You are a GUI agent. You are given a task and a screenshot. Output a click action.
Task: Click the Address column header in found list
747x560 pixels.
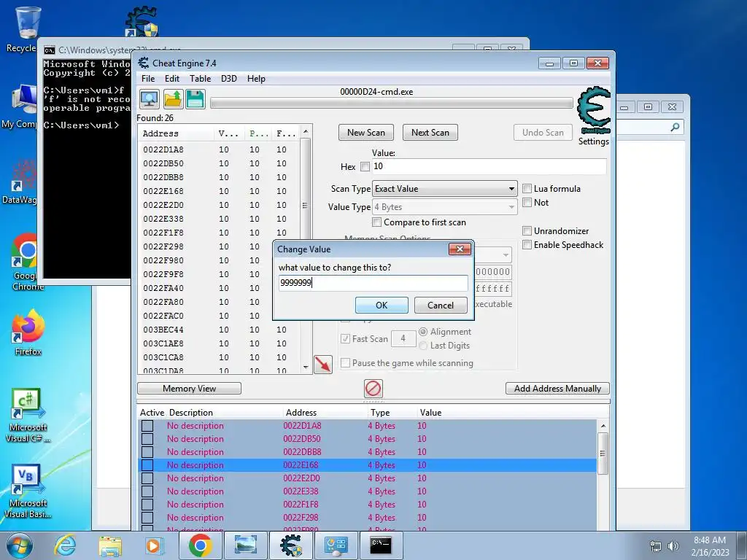pos(177,134)
